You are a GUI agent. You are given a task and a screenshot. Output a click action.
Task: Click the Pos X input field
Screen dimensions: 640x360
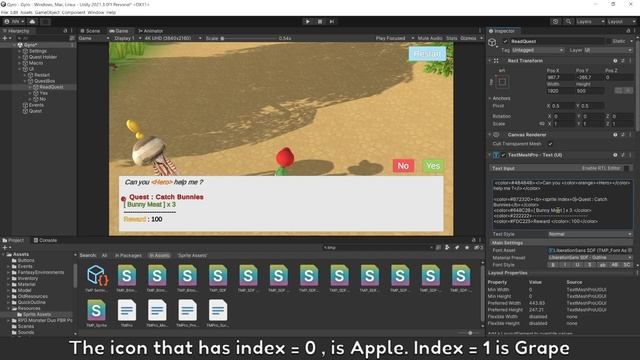(561, 77)
